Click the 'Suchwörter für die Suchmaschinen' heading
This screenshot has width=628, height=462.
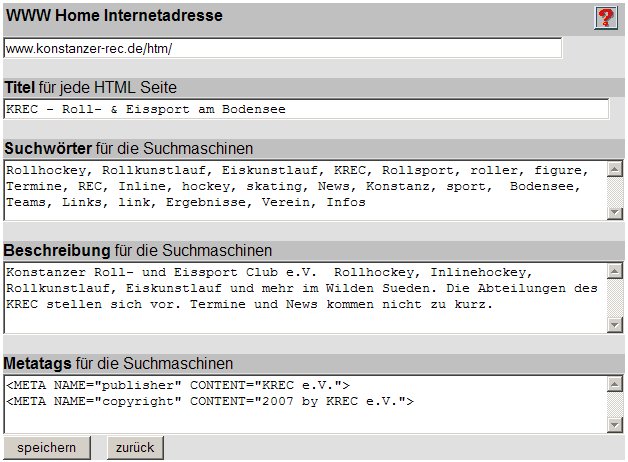click(x=129, y=149)
